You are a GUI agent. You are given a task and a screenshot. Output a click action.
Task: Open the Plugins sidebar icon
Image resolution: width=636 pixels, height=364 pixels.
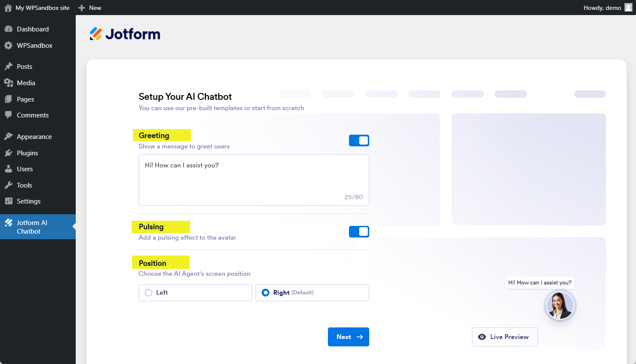(x=9, y=153)
